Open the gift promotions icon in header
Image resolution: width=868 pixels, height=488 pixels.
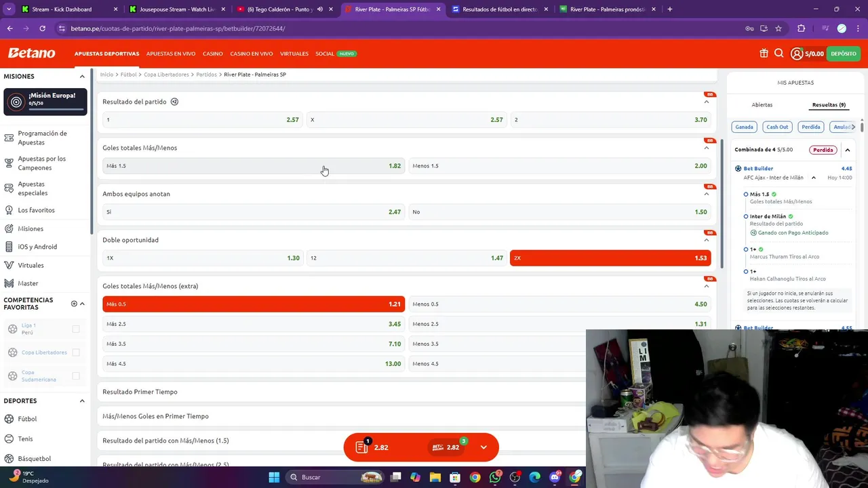[x=764, y=54]
